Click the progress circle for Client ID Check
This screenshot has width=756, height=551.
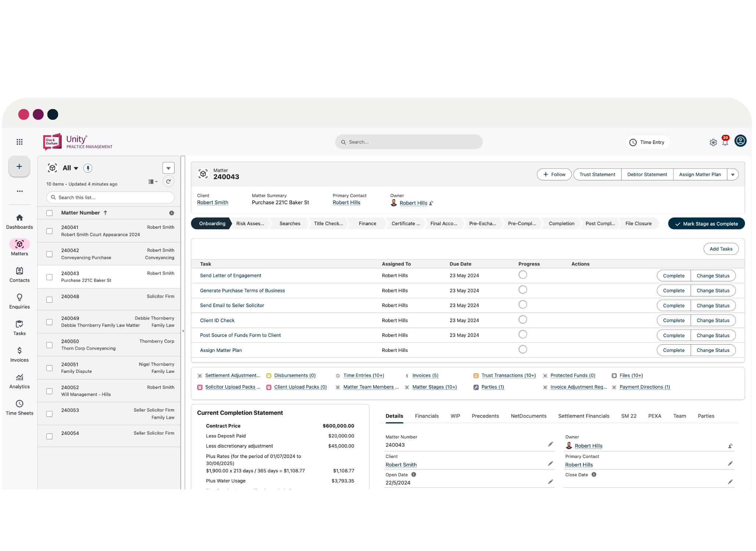click(x=523, y=319)
